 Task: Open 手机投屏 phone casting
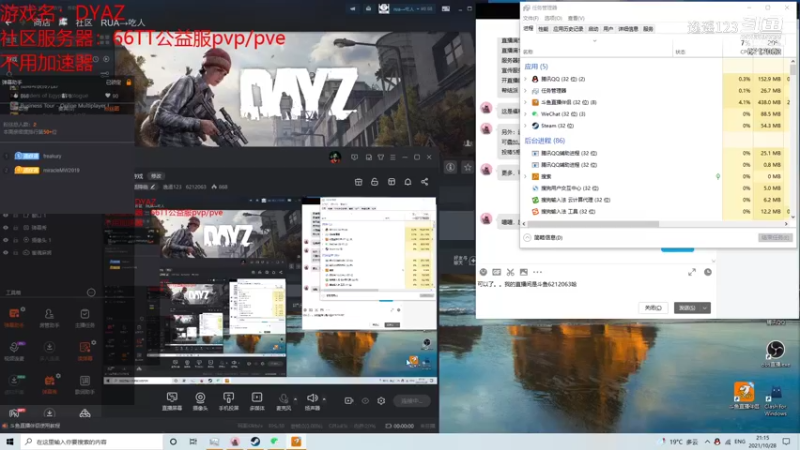coord(229,401)
